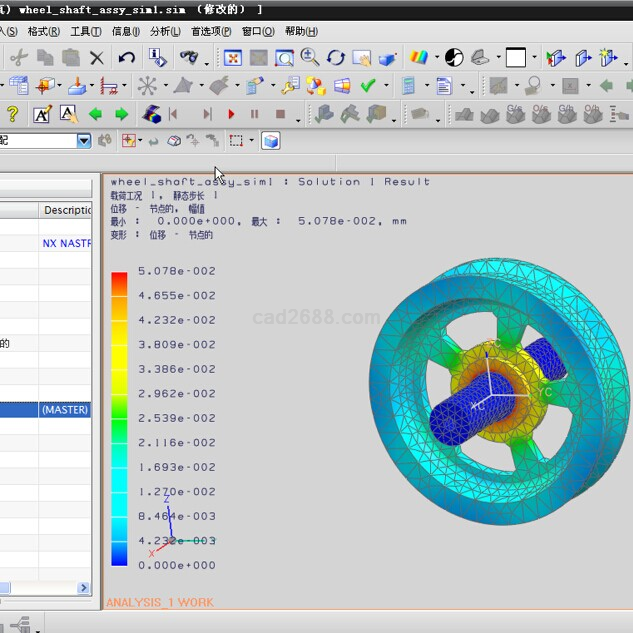Open the 窗口 (Window) menu
This screenshot has height=633, width=633.
(258, 31)
